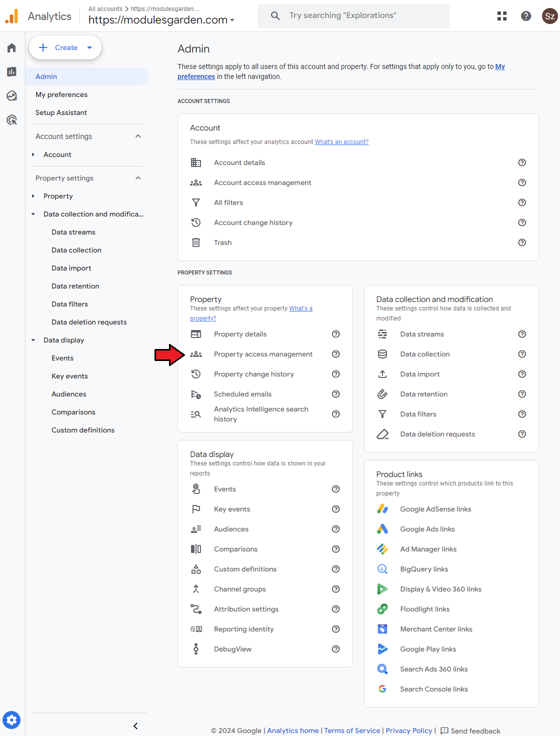Open the Help icon in top bar
The height and width of the screenshot is (736, 560).
pos(526,16)
